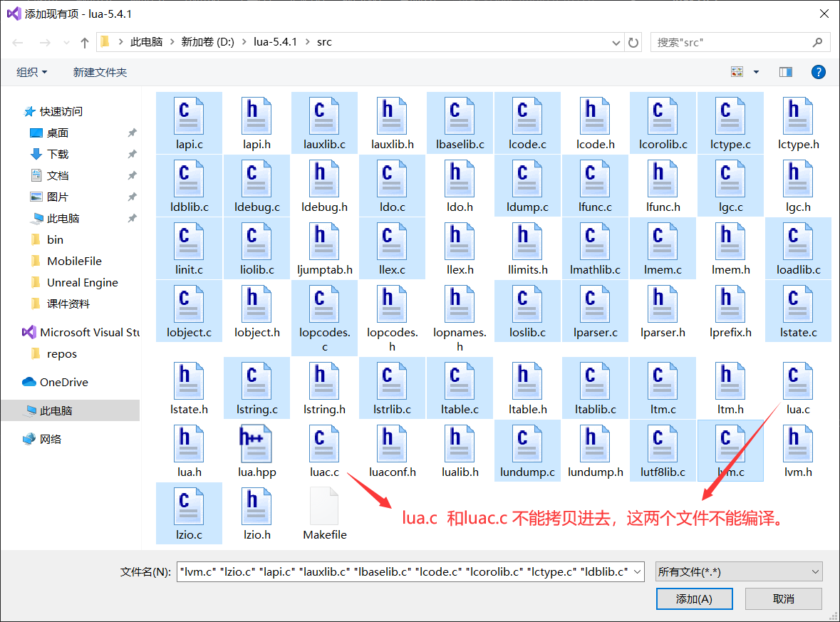This screenshot has width=840, height=622.
Task: Click the up-one-level arrow
Action: pos(84,42)
